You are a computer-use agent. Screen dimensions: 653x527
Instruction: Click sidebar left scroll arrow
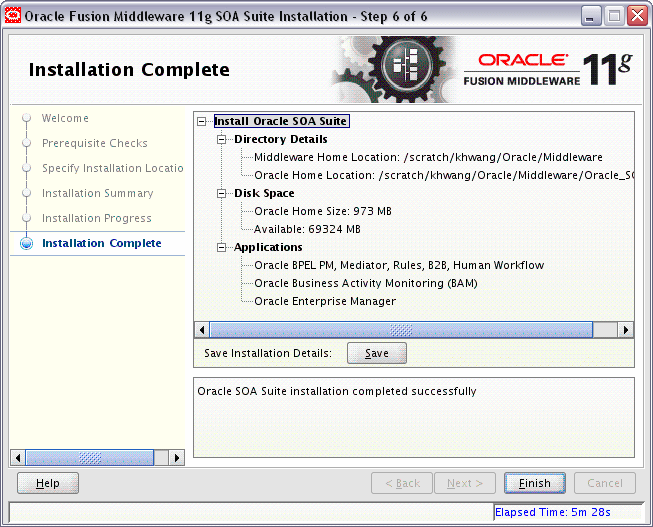17,458
